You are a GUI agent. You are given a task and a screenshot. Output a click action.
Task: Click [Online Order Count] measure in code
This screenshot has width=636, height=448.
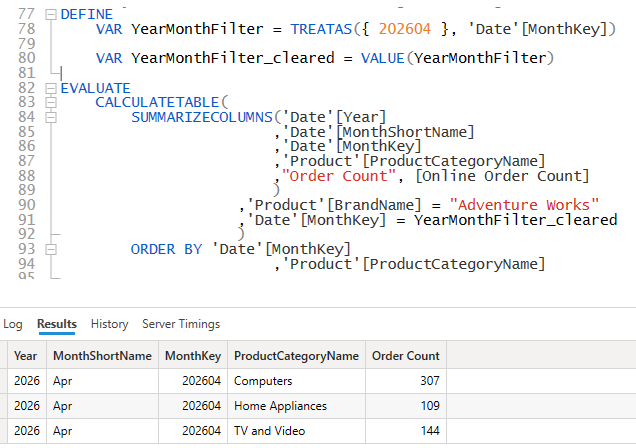point(502,176)
